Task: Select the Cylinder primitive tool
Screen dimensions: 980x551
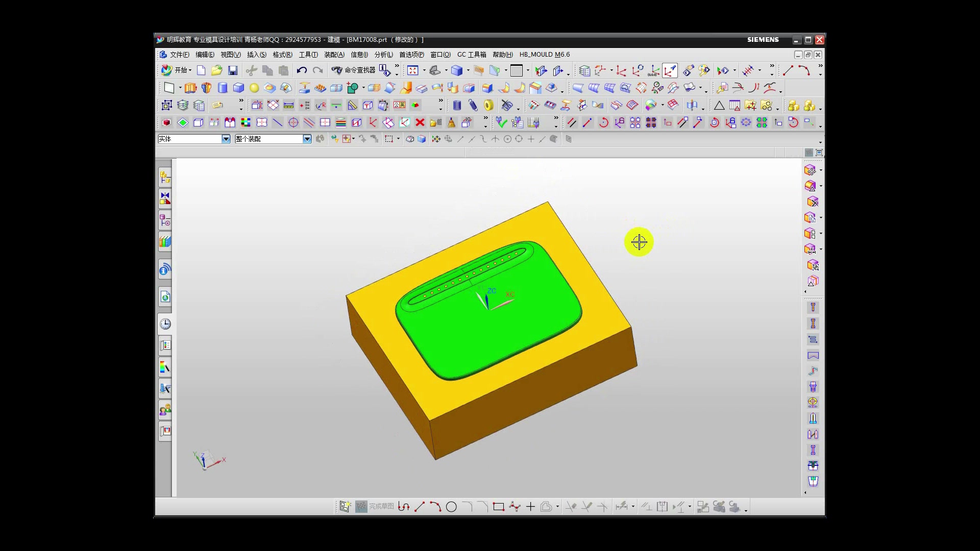Action: click(223, 88)
